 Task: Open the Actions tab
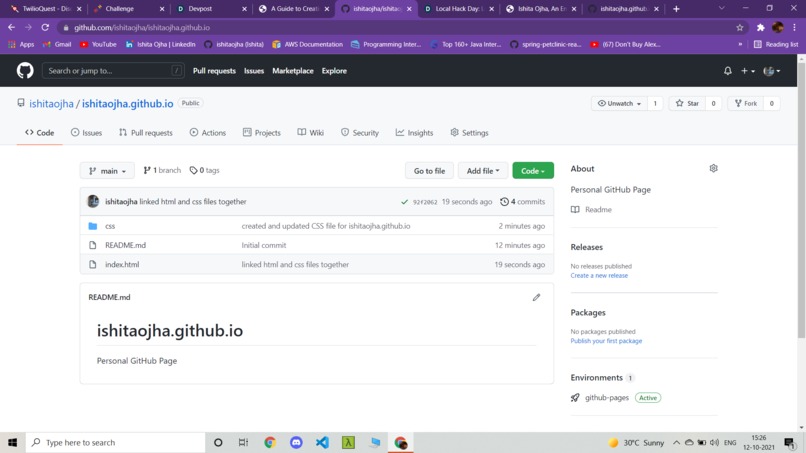[x=208, y=133]
